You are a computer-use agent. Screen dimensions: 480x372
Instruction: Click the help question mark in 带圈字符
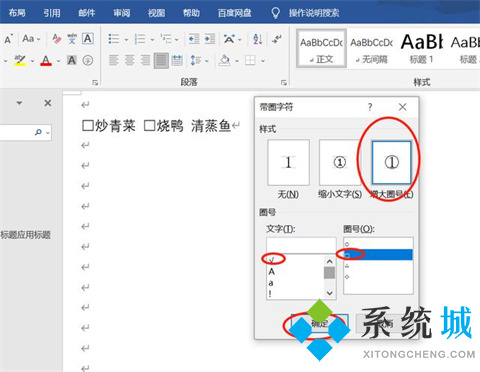[370, 107]
